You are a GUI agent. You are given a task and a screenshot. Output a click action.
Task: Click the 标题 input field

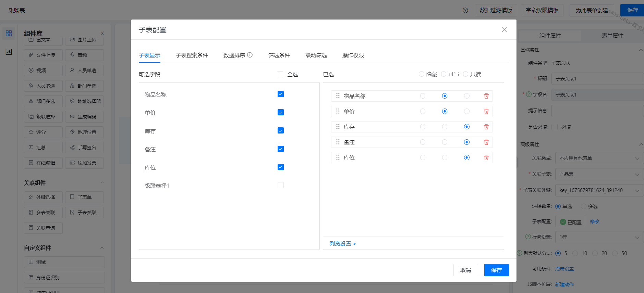(597, 79)
